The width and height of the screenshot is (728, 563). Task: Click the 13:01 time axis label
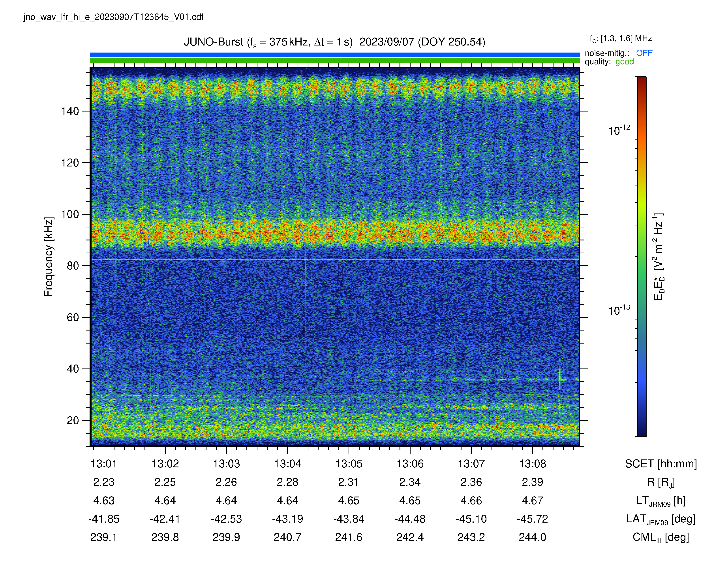(x=104, y=464)
